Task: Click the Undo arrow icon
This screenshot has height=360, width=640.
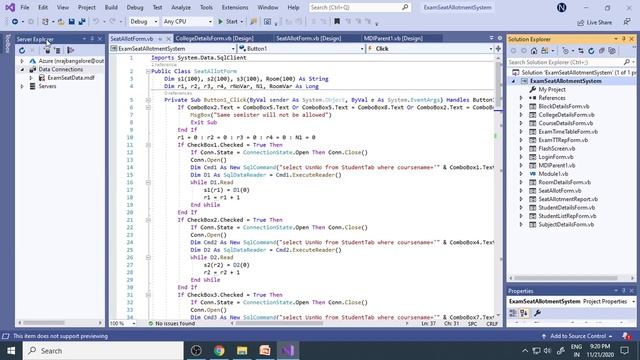Action: [96, 22]
